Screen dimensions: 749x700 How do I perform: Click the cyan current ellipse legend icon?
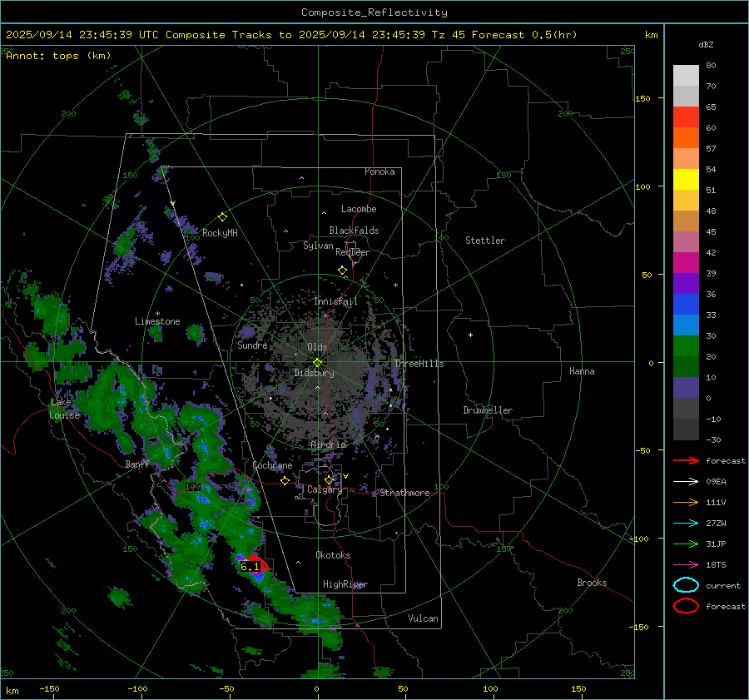pyautogui.click(x=686, y=585)
